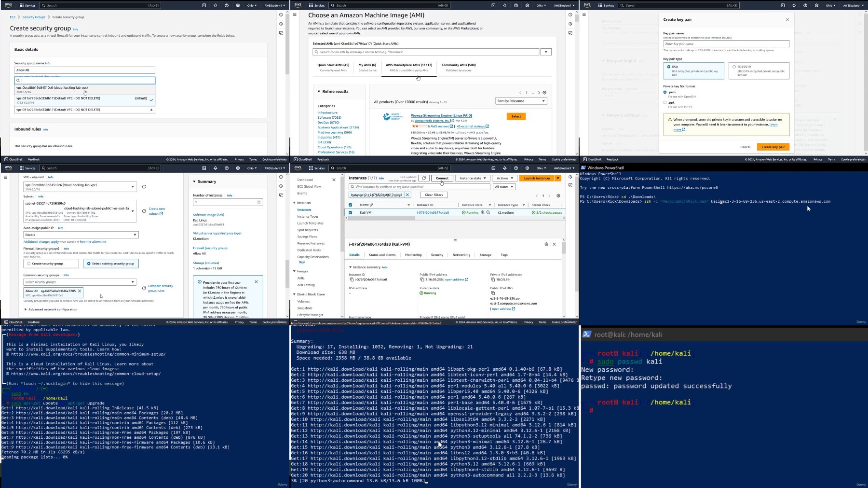Close the Kali-VM details pane

[x=554, y=244]
